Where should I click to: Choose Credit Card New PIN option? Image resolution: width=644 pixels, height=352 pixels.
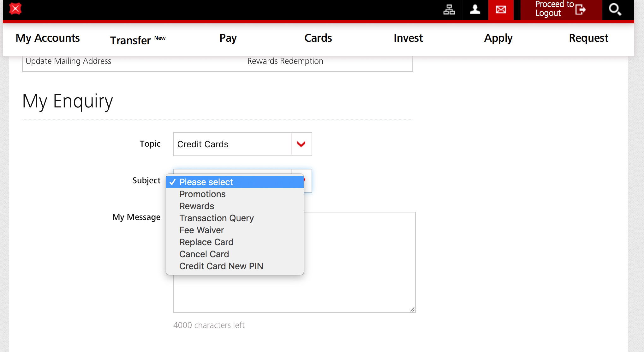click(235, 266)
